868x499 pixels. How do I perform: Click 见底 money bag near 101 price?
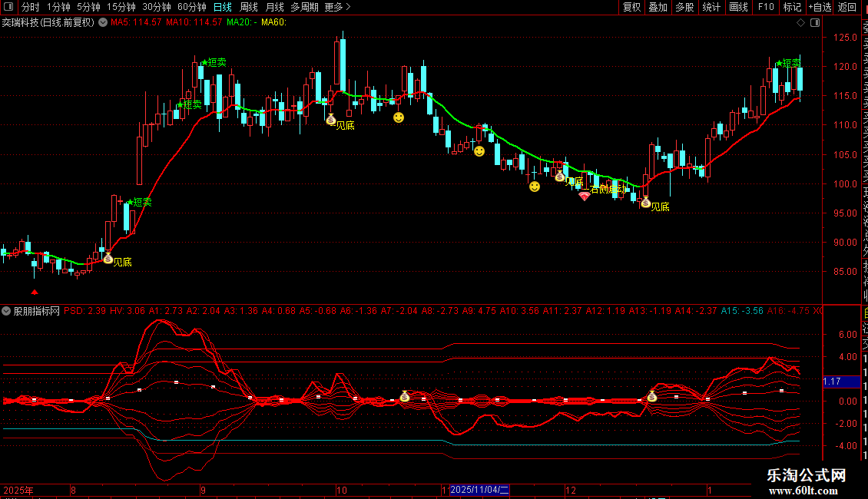(560, 177)
